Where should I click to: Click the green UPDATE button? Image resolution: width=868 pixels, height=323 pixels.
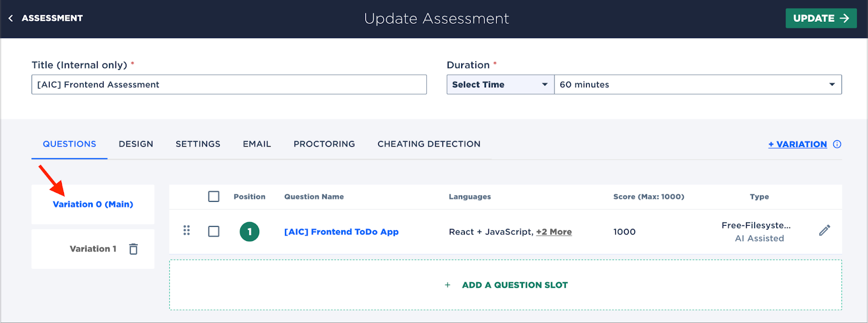click(821, 18)
